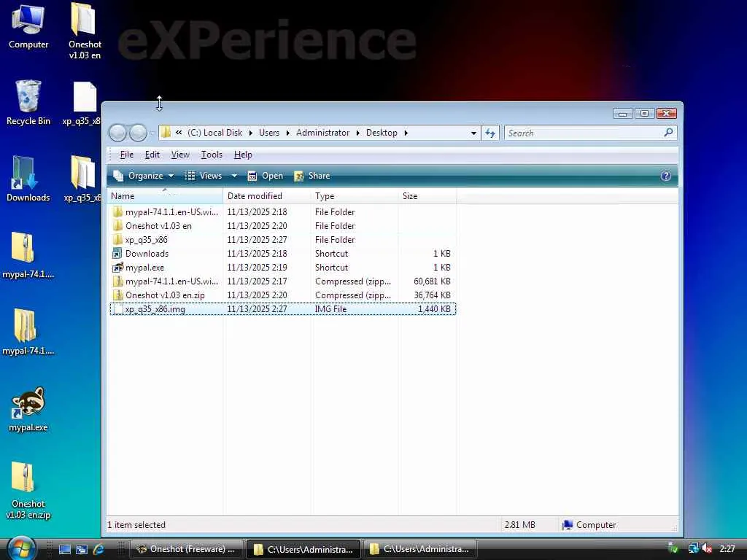
Task: Click the search magnifier icon
Action: point(668,133)
